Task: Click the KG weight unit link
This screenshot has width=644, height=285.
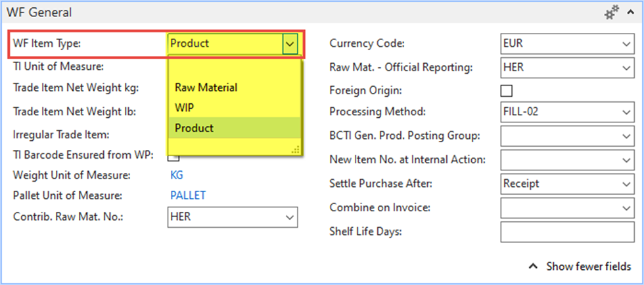Action: click(x=177, y=175)
